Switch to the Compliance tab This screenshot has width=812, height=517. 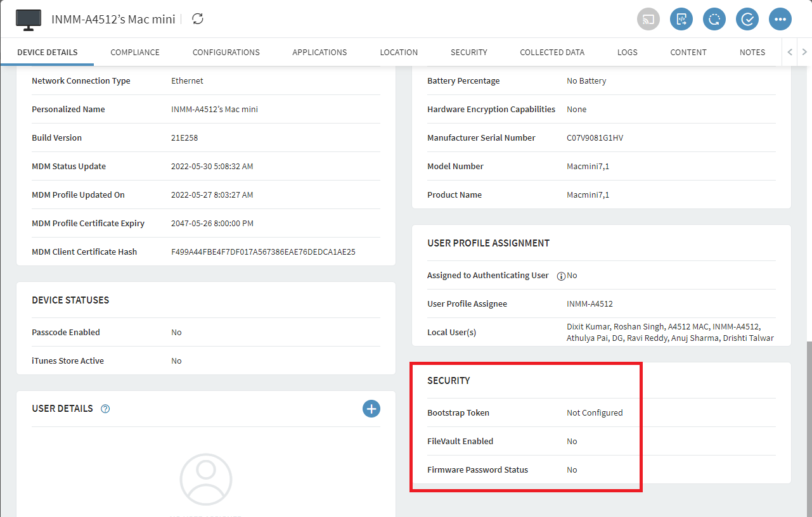(x=135, y=53)
